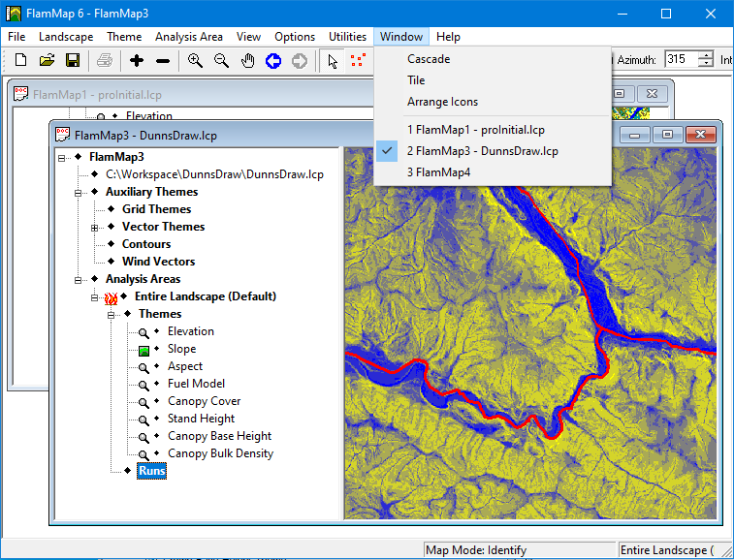This screenshot has height=560, width=734.
Task: Open the Analysis Area menu
Action: (189, 37)
